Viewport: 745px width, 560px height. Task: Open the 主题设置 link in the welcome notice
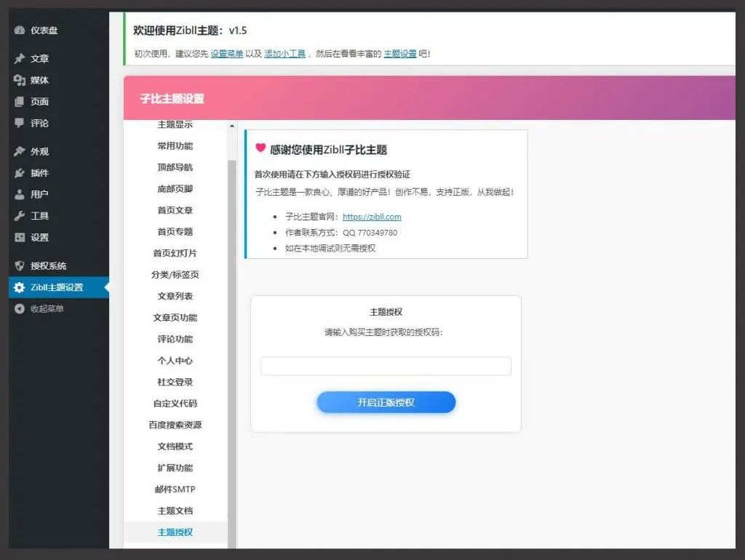click(x=400, y=54)
